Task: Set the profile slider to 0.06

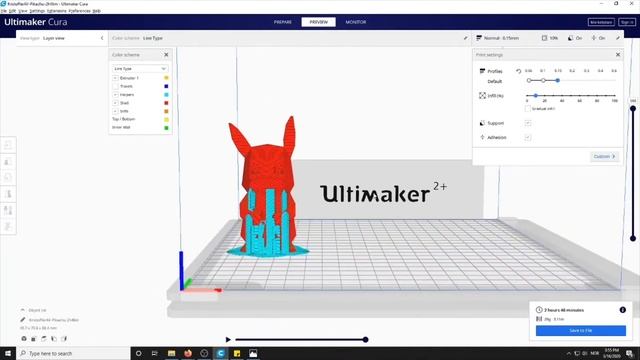Action: tap(529, 80)
